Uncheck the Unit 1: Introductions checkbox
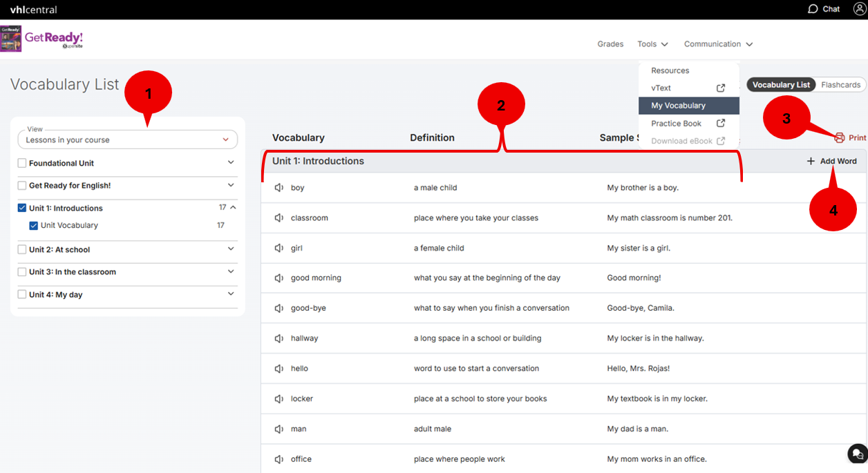Screen dimensions: 868x473 coord(22,208)
